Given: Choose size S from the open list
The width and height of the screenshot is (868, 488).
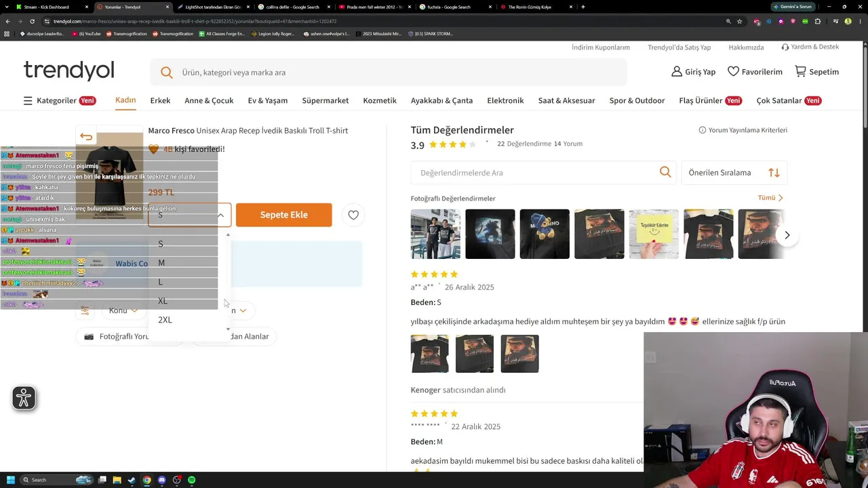Looking at the screenshot, I should 189,244.
